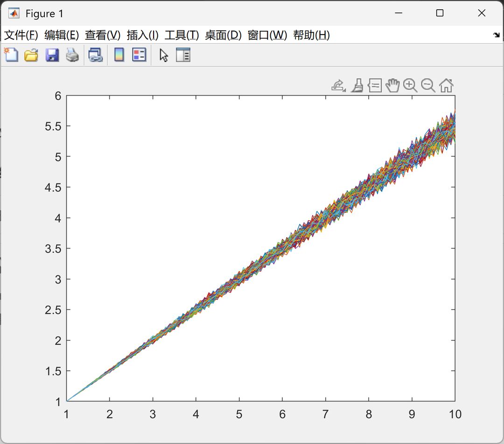Open file with the folder icon
Image resolution: width=504 pixels, height=444 pixels.
[31, 55]
